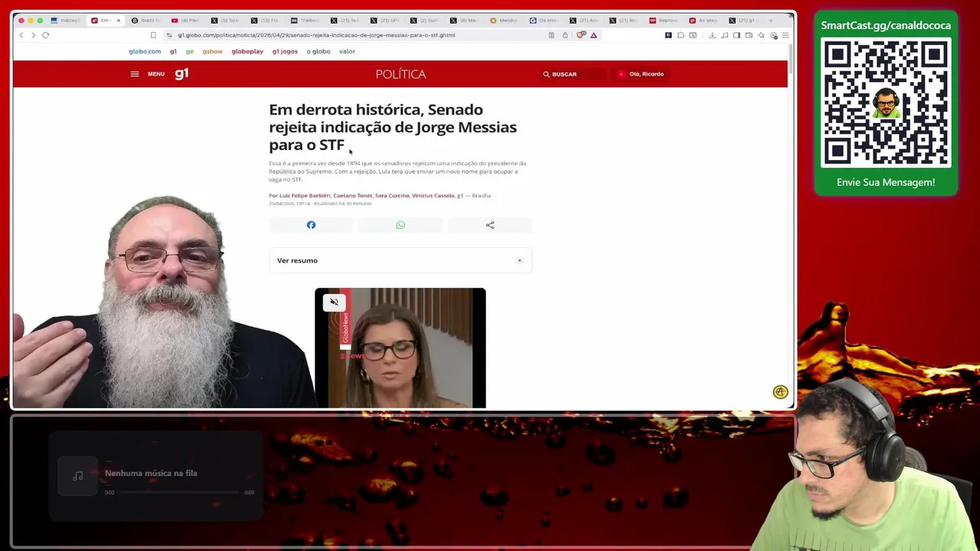Click the page vertical scrollbar
The width and height of the screenshot is (980, 551).
[791, 59]
